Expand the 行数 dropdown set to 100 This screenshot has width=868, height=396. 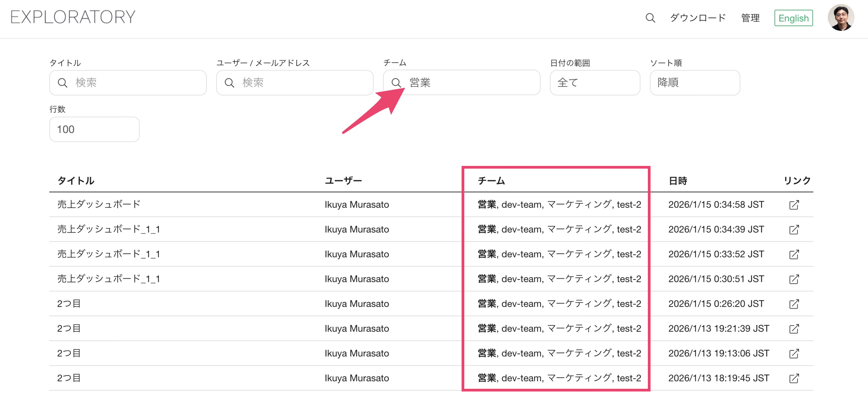[94, 130]
